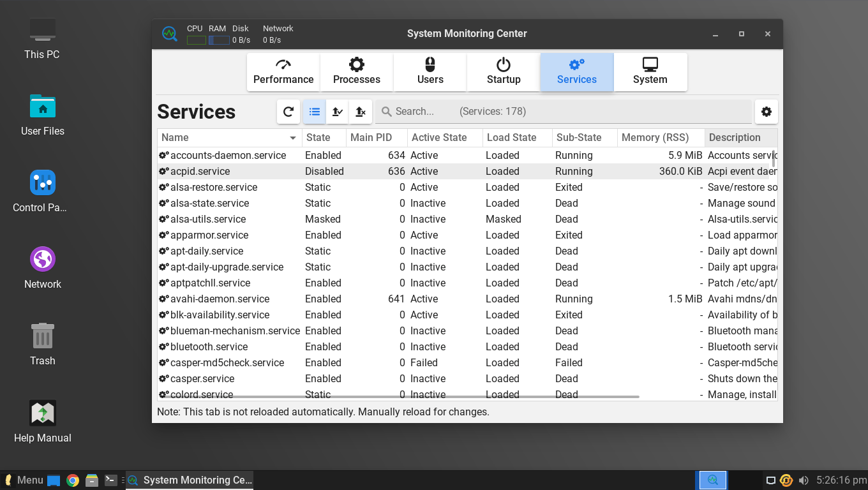The height and width of the screenshot is (490, 868).
Task: Sort by Memory (RSS) column header
Action: coord(661,137)
